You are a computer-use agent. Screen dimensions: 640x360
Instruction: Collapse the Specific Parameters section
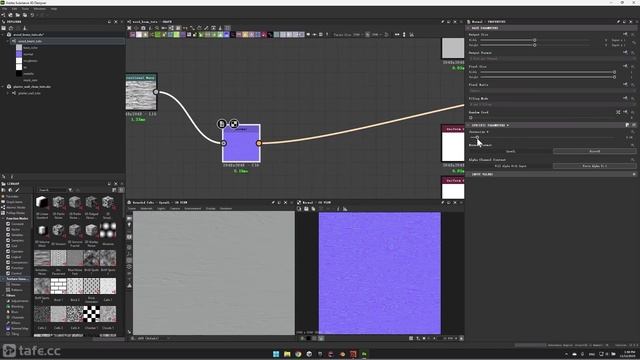click(x=468, y=125)
